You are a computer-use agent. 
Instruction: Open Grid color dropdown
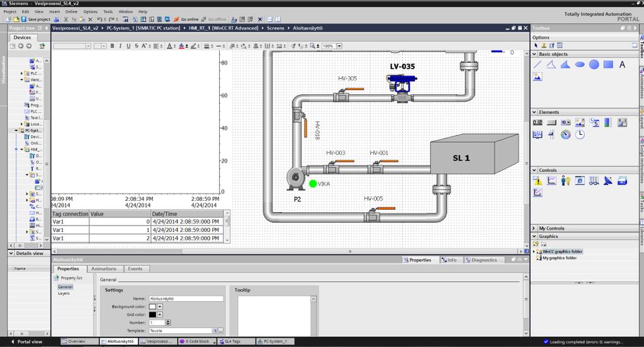pyautogui.click(x=160, y=314)
